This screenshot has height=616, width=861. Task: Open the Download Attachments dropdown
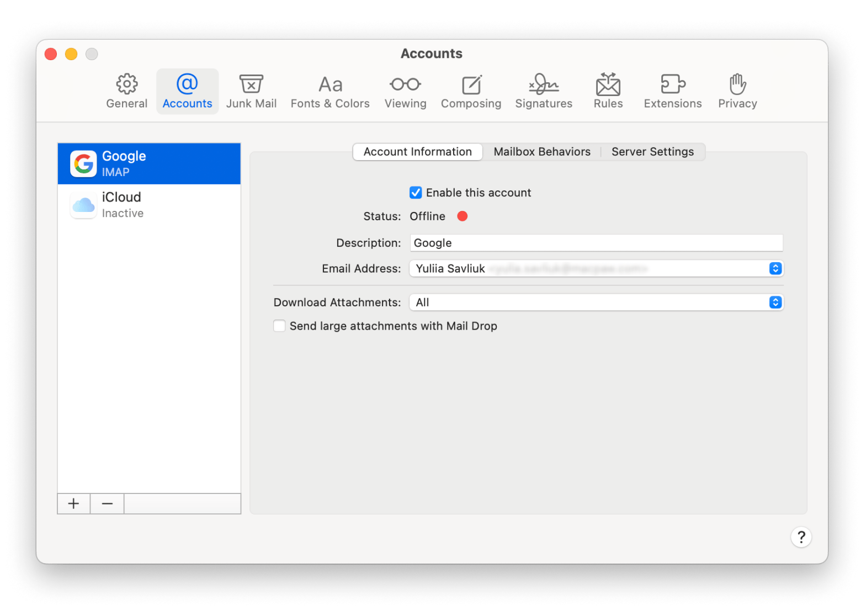click(775, 302)
